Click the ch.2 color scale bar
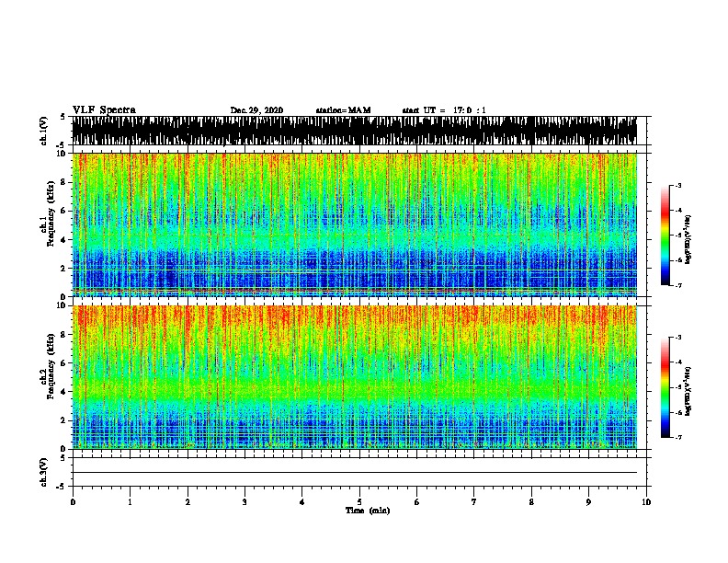 tap(665, 387)
